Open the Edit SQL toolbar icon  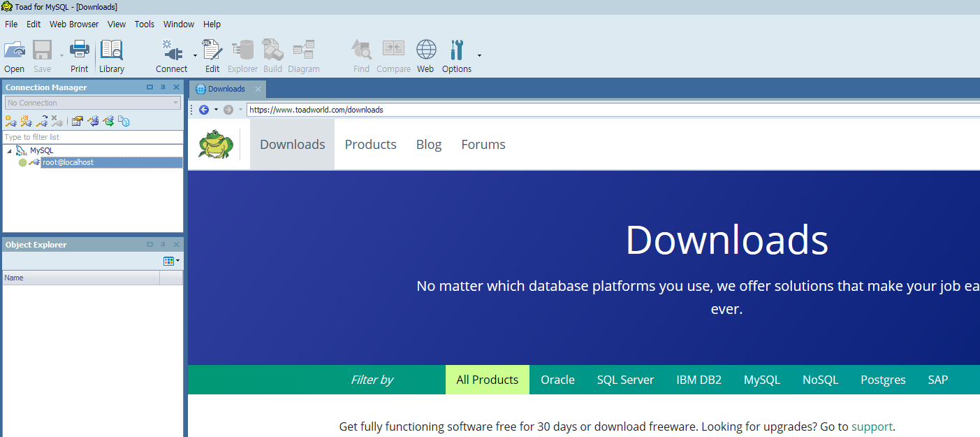(x=212, y=50)
